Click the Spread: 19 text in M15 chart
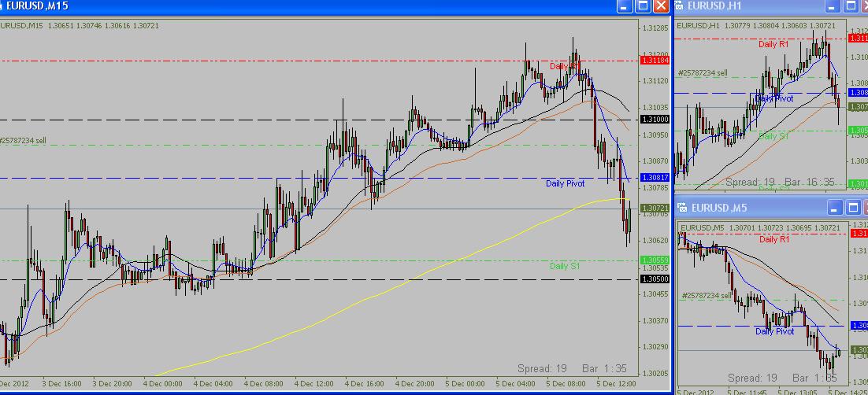Viewport: 868px width, 395px height. (x=542, y=368)
